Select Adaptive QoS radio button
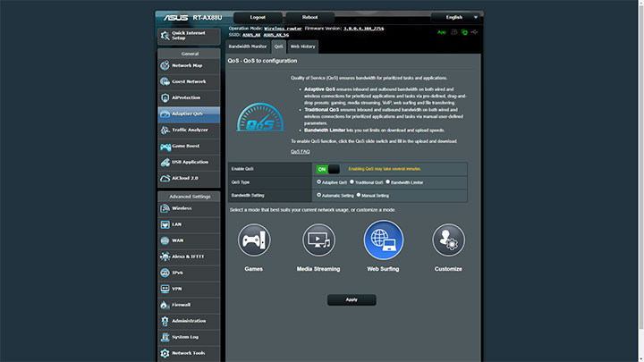644x362 pixels. pos(318,181)
